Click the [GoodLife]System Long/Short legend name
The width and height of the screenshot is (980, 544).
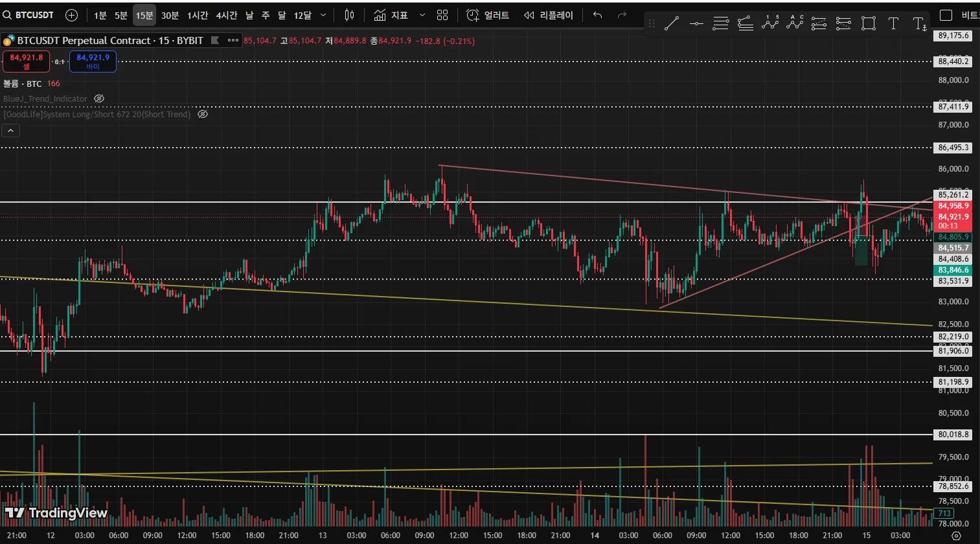tap(97, 114)
